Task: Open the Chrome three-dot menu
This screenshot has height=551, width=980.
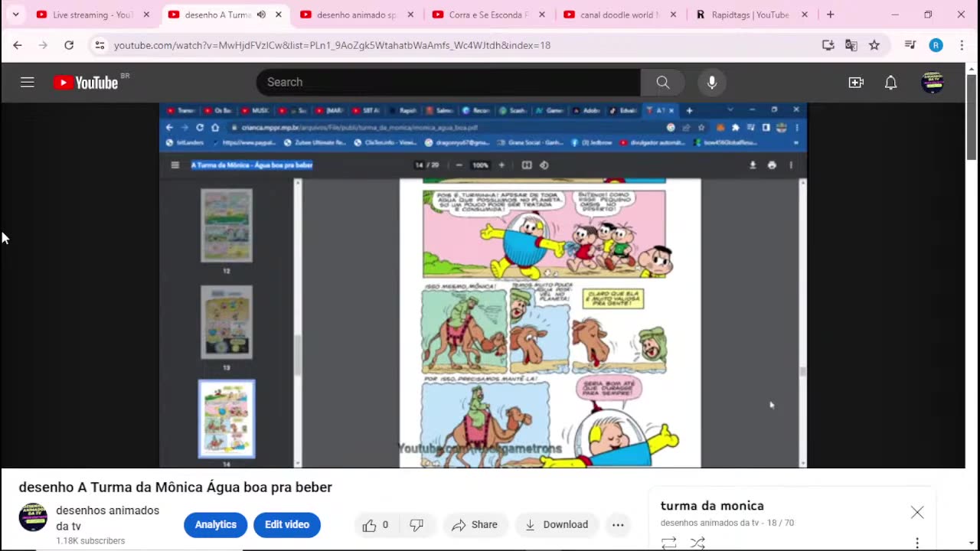Action: [962, 45]
